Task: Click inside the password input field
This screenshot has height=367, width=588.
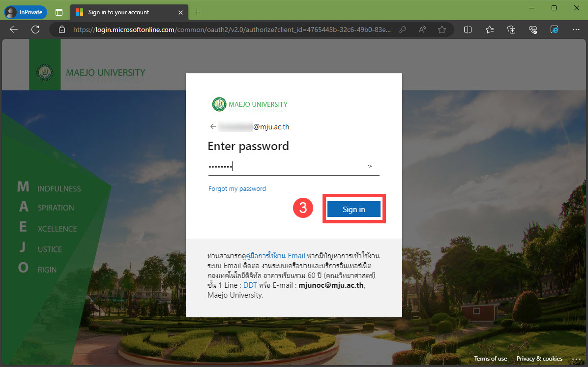Action: point(285,167)
